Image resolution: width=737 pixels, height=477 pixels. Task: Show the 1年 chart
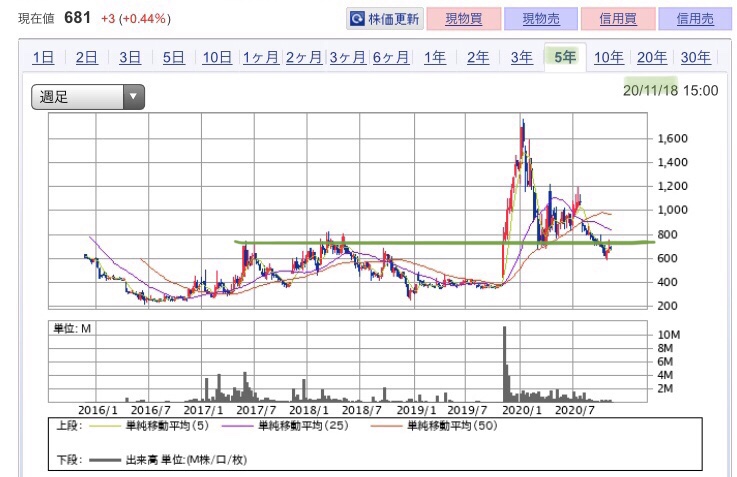pos(435,57)
